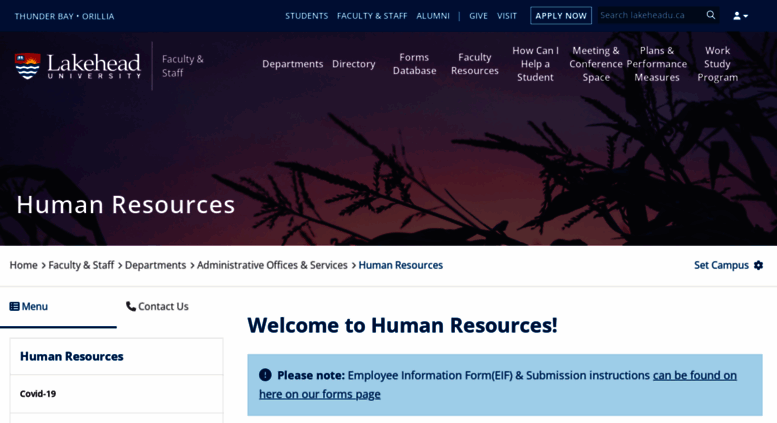Go to Administrative Offices & Services breadcrumb
Viewport: 777px width, 423px height.
point(272,265)
